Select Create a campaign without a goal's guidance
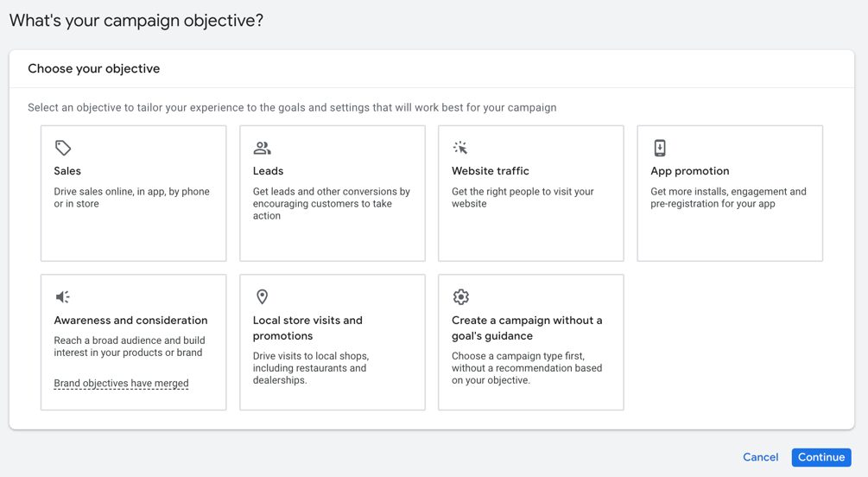The image size is (868, 477). point(527,328)
